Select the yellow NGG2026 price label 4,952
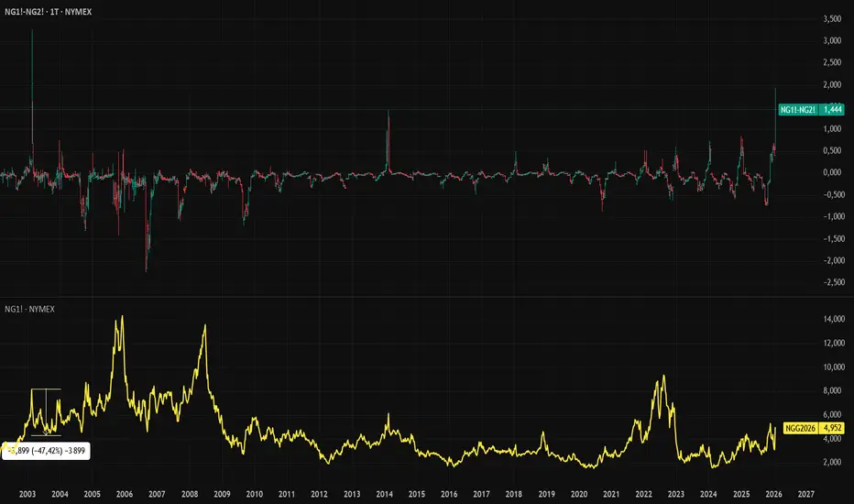Image resolution: width=854 pixels, height=504 pixels. click(814, 428)
